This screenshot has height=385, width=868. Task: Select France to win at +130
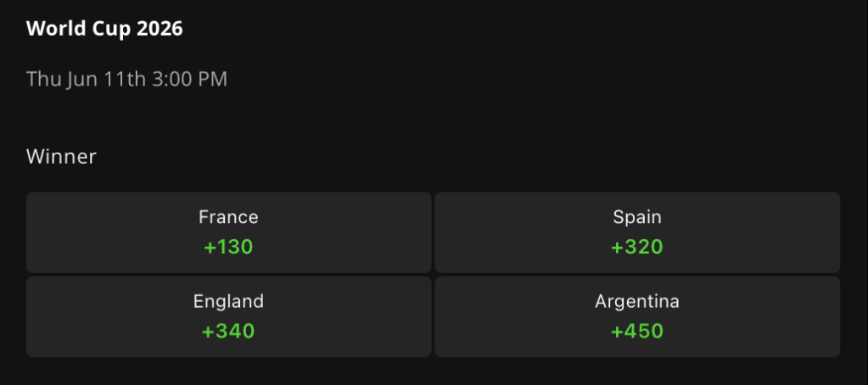(x=228, y=232)
